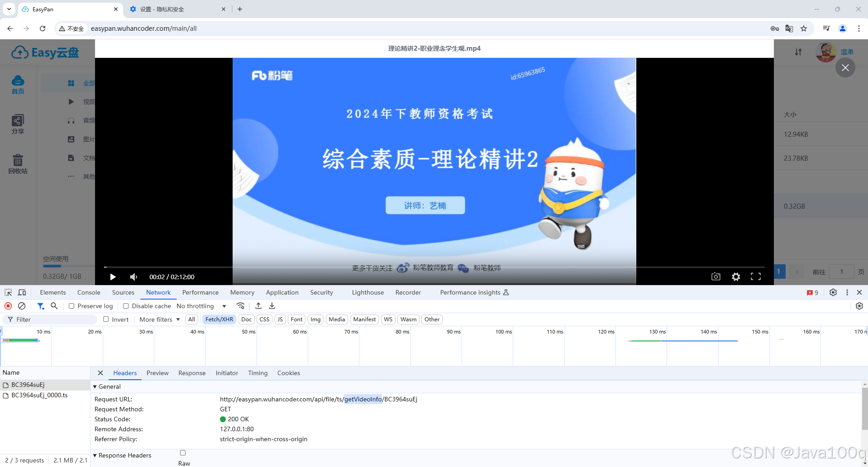
Task: Click the video progress bar
Action: tap(434, 267)
